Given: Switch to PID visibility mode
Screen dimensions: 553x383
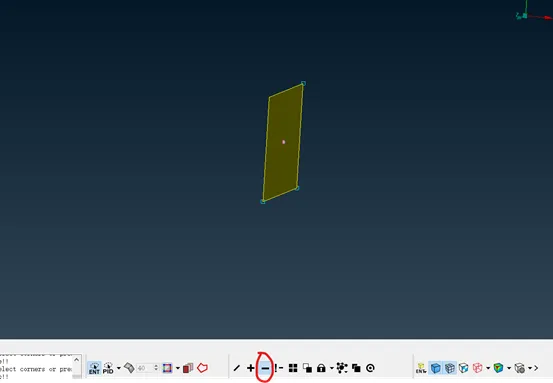Looking at the screenshot, I should point(108,368).
